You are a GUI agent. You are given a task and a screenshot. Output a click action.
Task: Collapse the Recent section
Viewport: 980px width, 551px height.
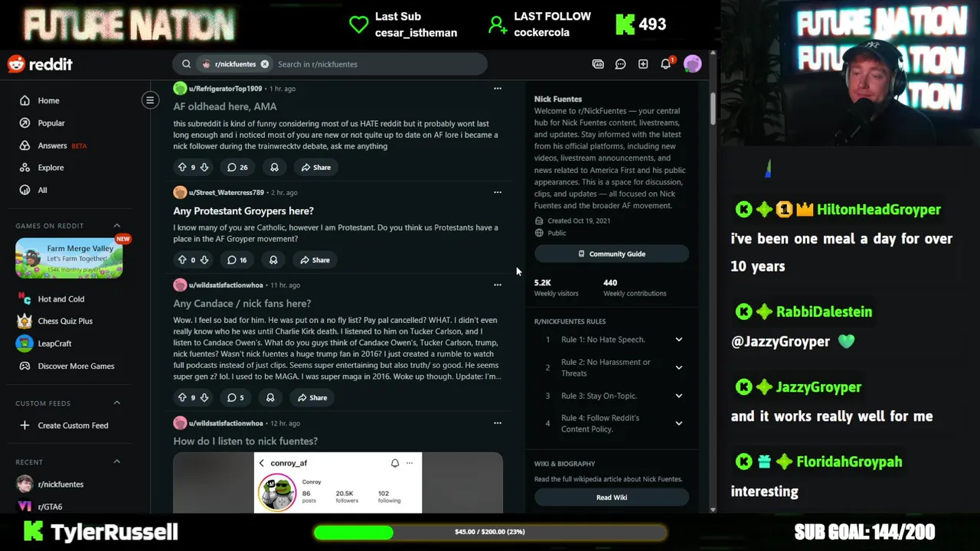click(x=117, y=461)
